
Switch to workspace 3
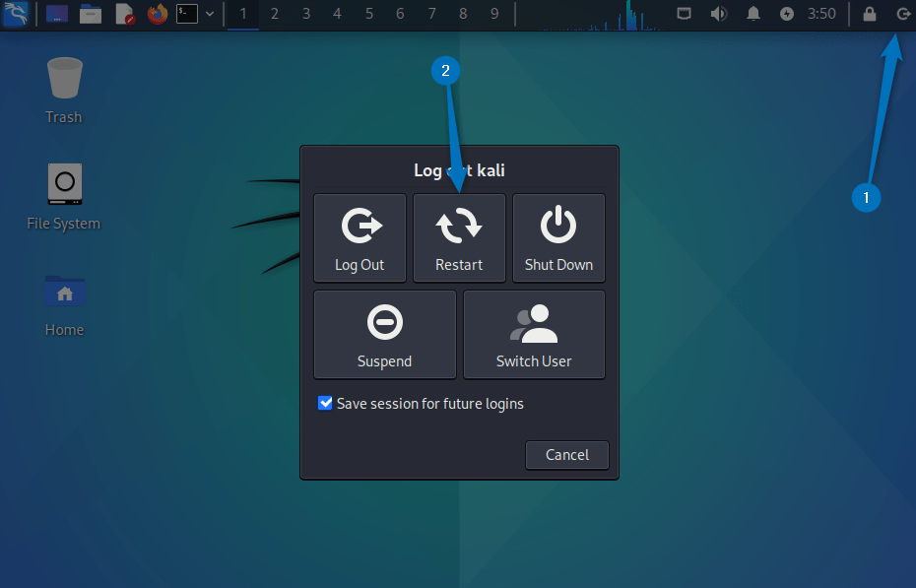[305, 14]
